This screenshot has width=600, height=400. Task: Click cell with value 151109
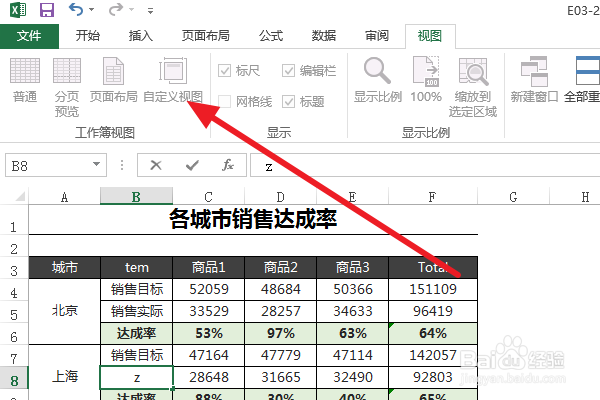(x=433, y=289)
